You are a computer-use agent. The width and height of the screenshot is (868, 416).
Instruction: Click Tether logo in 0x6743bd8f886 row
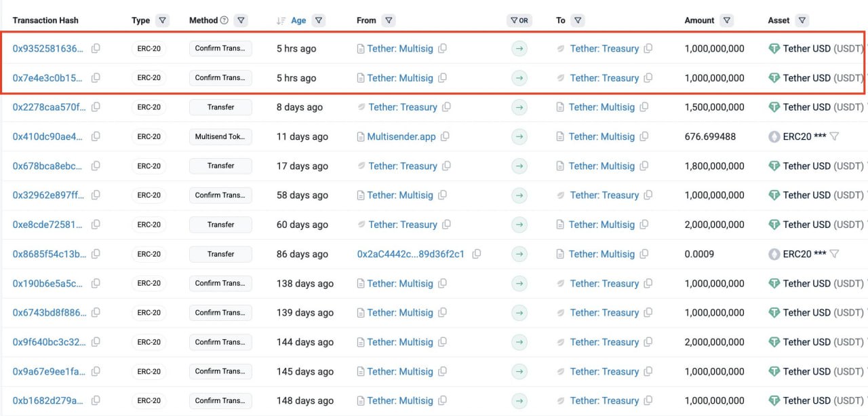774,313
